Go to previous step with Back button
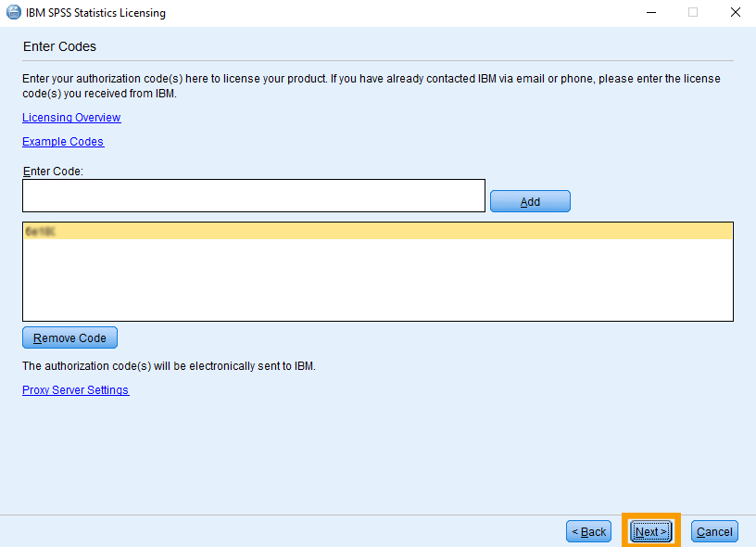Viewport: 756px width, 547px height. click(x=588, y=531)
